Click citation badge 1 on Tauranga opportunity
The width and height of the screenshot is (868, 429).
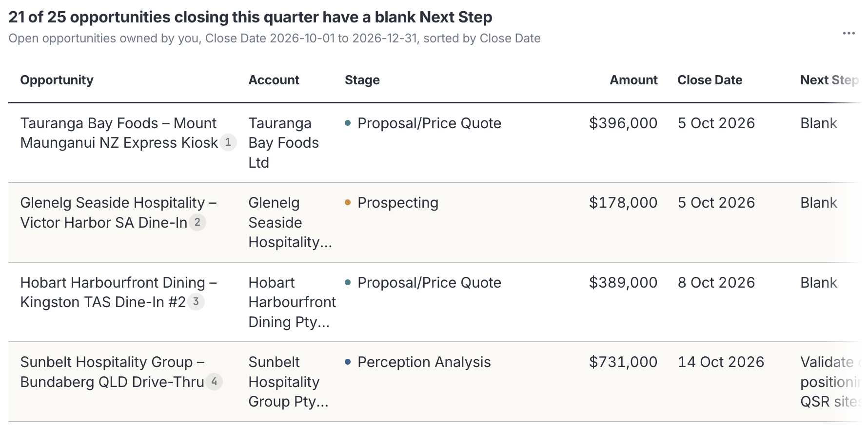click(228, 142)
